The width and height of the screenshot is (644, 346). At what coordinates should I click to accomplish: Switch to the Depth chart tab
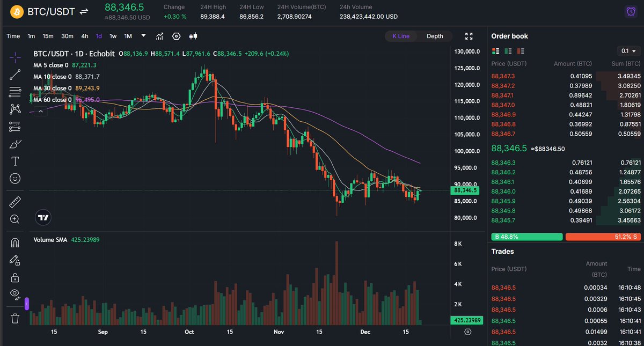(x=435, y=36)
